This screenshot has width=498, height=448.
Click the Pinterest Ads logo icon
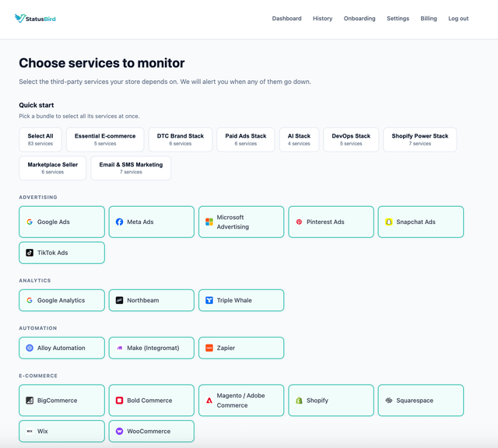point(299,222)
